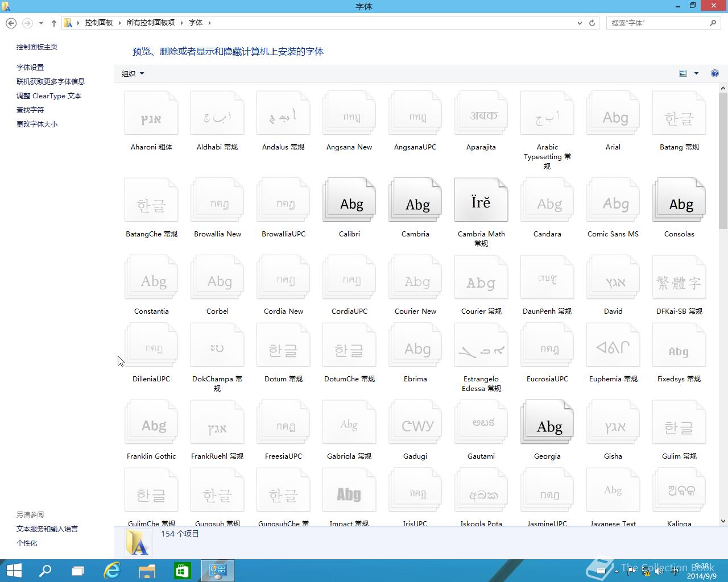This screenshot has height=582, width=728.
Task: Select the Gadugi font icon
Action: coord(415,422)
